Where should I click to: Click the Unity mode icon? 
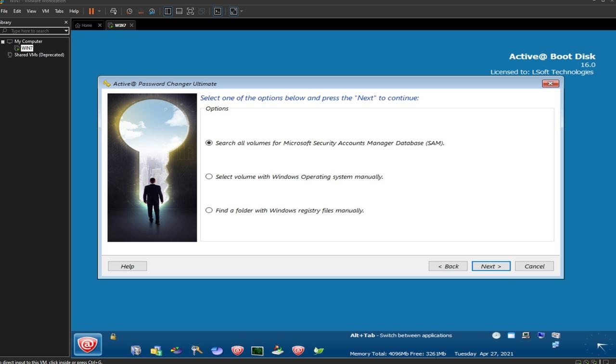tap(202, 11)
